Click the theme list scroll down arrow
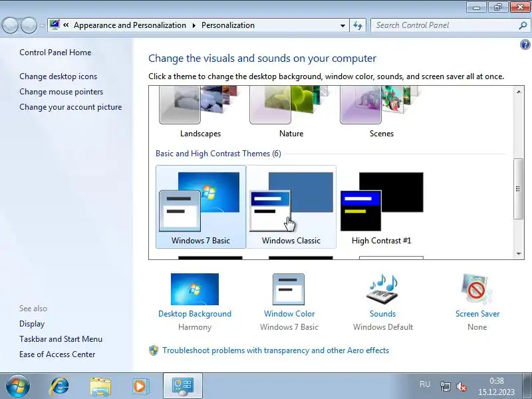Viewport: 532px width, 399px height. point(519,253)
